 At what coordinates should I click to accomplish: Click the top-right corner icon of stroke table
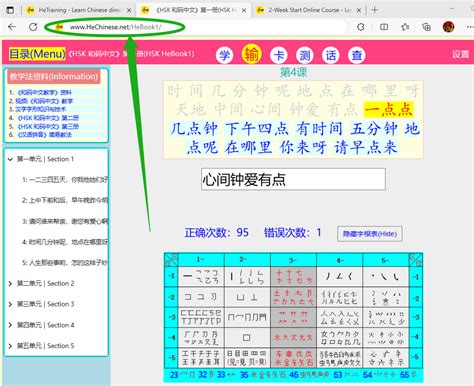416,260
